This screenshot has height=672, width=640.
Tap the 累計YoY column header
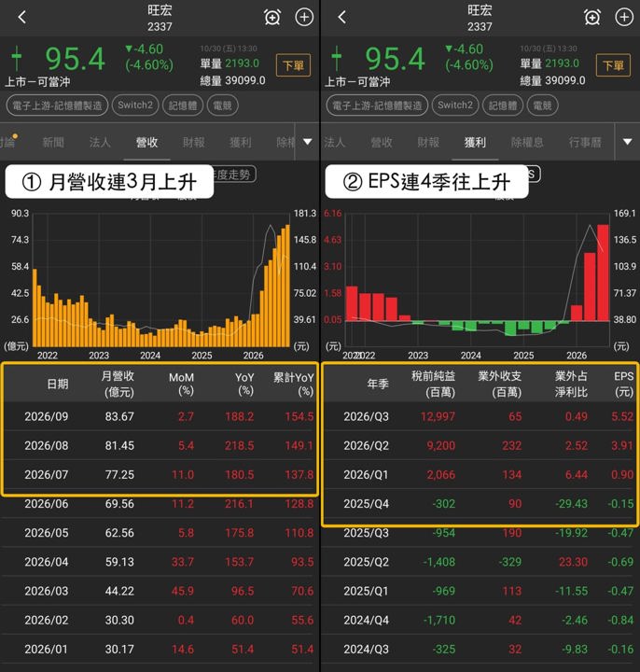[x=294, y=384]
